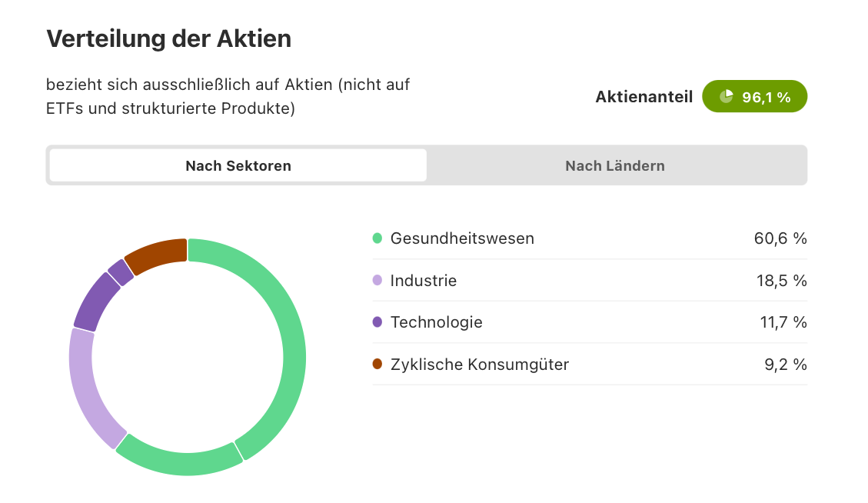
Task: Select the Gesundheitswesen legend label
Action: [462, 238]
